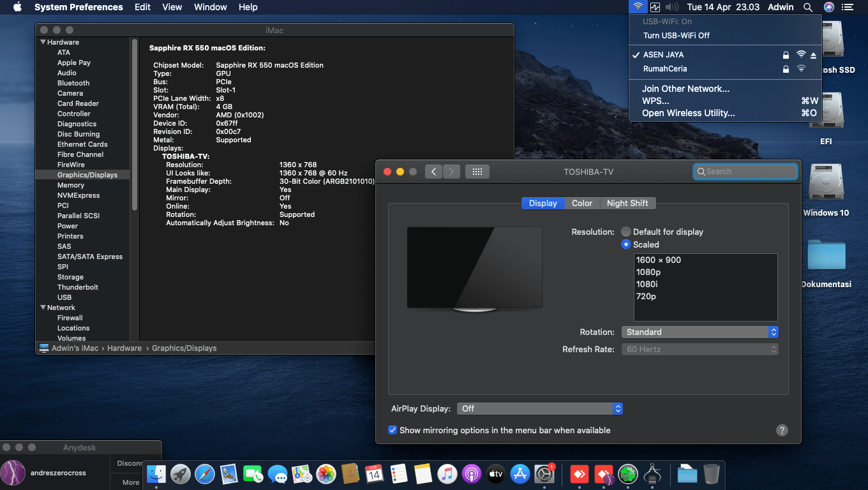This screenshot has height=490, width=868.
Task: Open the Window menu in the menu bar
Action: tap(210, 7)
